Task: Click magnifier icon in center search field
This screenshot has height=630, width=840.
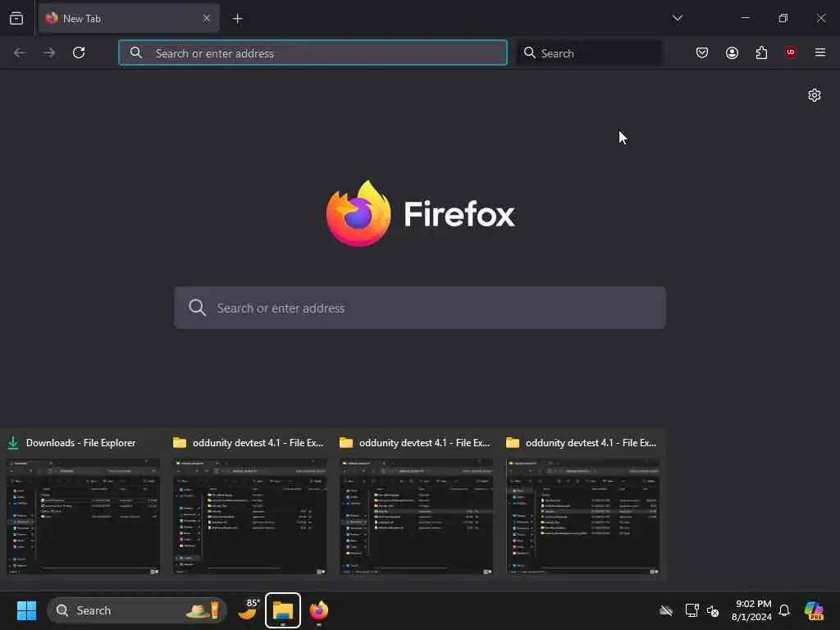Action: pyautogui.click(x=197, y=308)
